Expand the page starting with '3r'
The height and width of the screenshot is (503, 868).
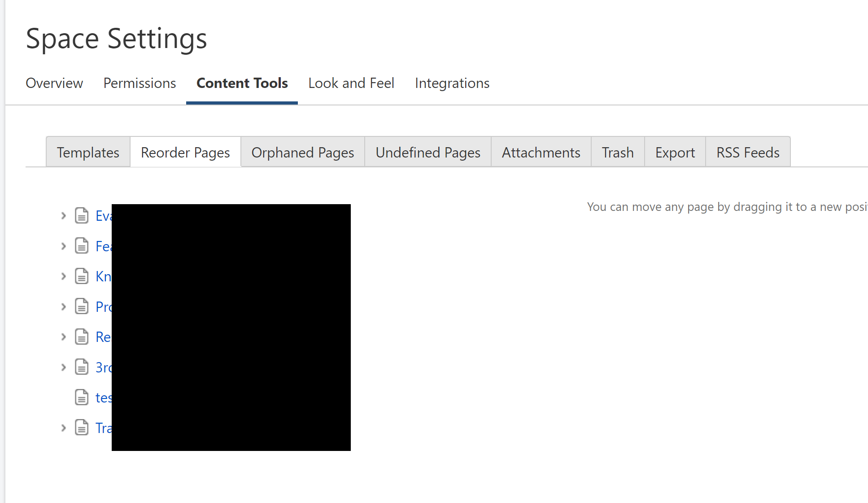[x=63, y=367]
